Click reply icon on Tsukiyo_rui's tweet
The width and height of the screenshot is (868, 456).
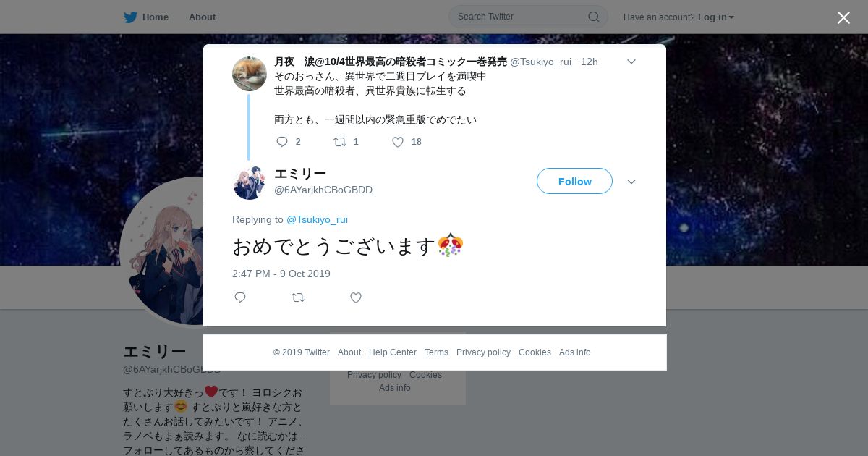(282, 142)
